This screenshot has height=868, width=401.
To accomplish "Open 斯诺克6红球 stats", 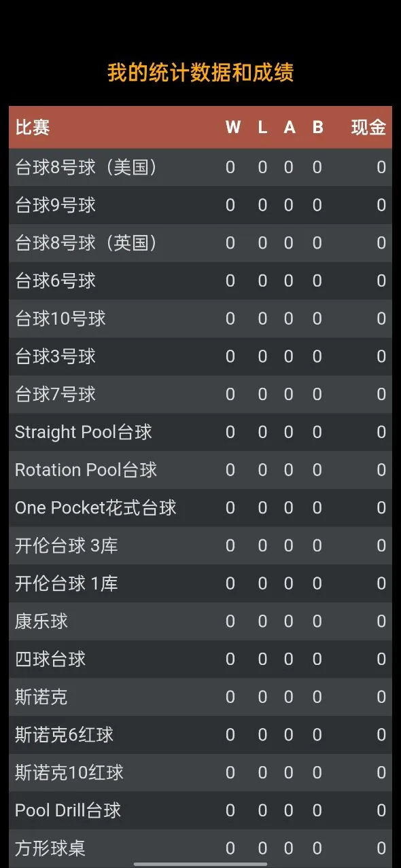I will pos(61,734).
